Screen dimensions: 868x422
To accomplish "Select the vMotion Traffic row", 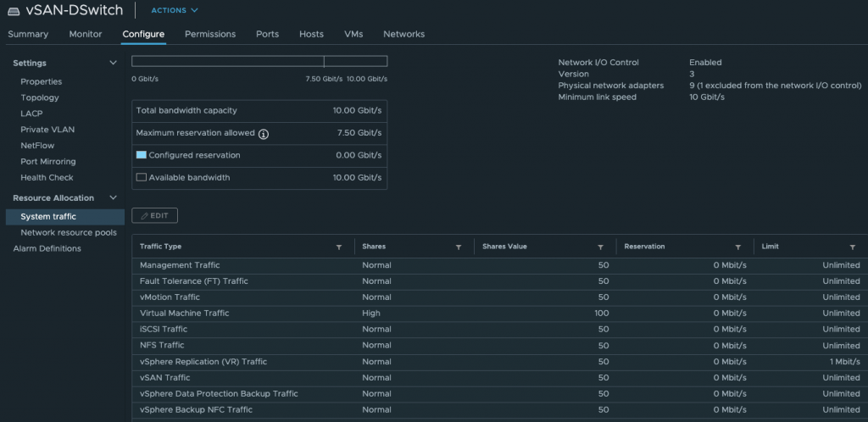I will tap(500, 297).
